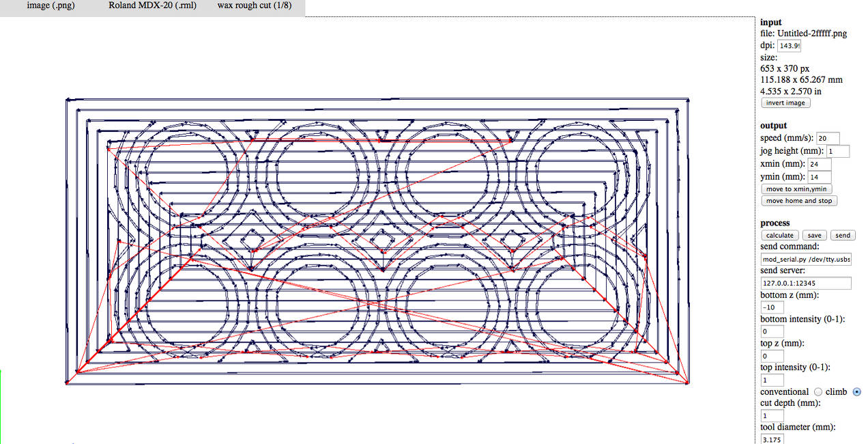Click the input section heading
Viewport: 868px width, 444px height.
(771, 23)
